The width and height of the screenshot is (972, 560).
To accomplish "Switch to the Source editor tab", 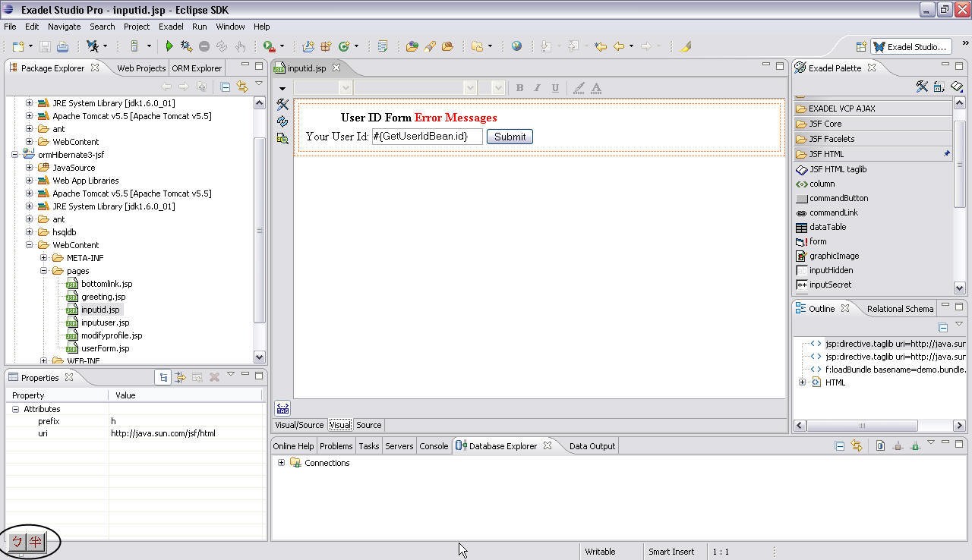I will [368, 425].
